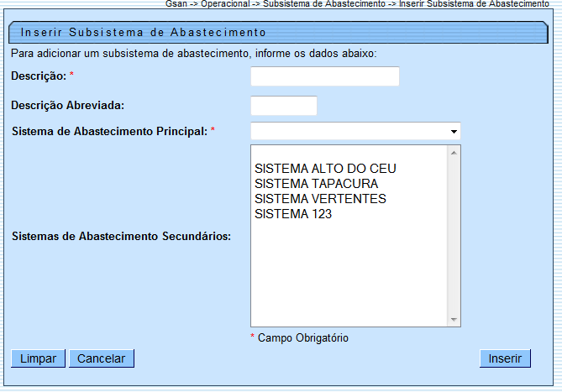Navigate to Subsistema de Abastecimento breadcrumb
Screen dimensions: 562x392
(323, 4)
